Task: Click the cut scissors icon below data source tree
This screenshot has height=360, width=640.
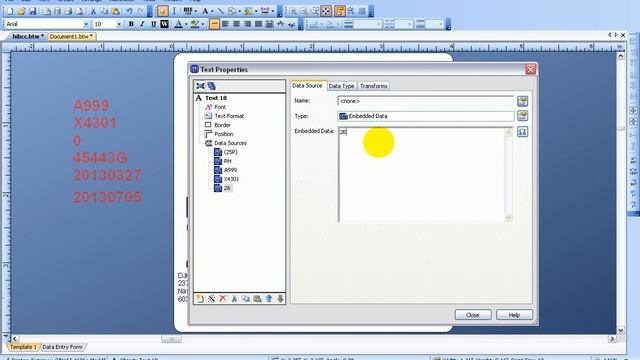Action: [234, 299]
